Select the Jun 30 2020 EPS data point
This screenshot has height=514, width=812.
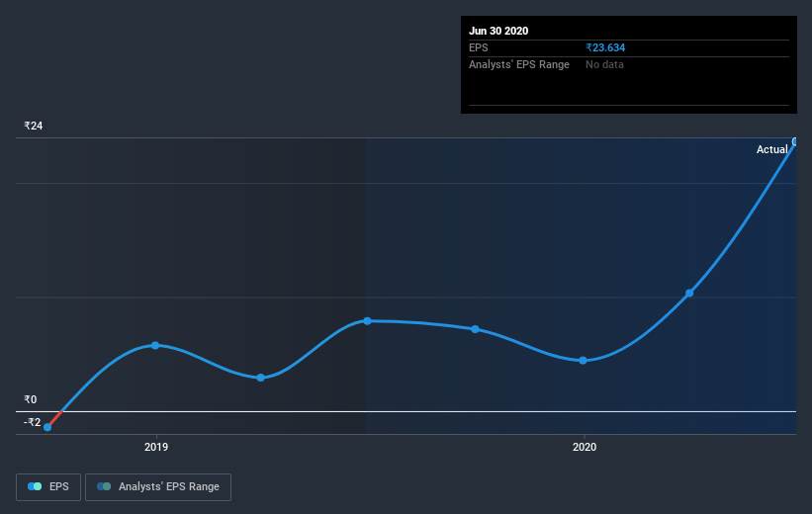pos(795,141)
